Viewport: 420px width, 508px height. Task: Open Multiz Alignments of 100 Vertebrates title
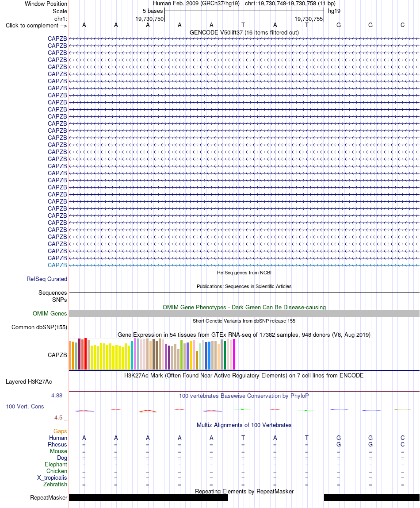coord(244,425)
